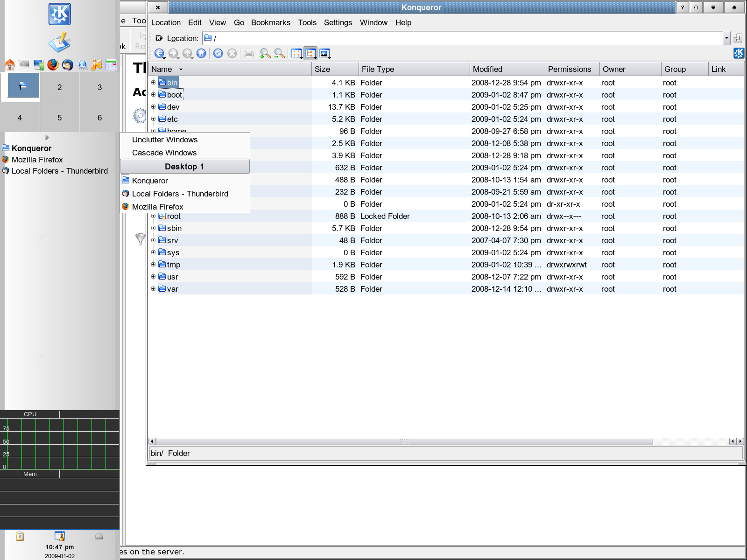Switch to icon view mode
This screenshot has width=747, height=560.
(296, 53)
